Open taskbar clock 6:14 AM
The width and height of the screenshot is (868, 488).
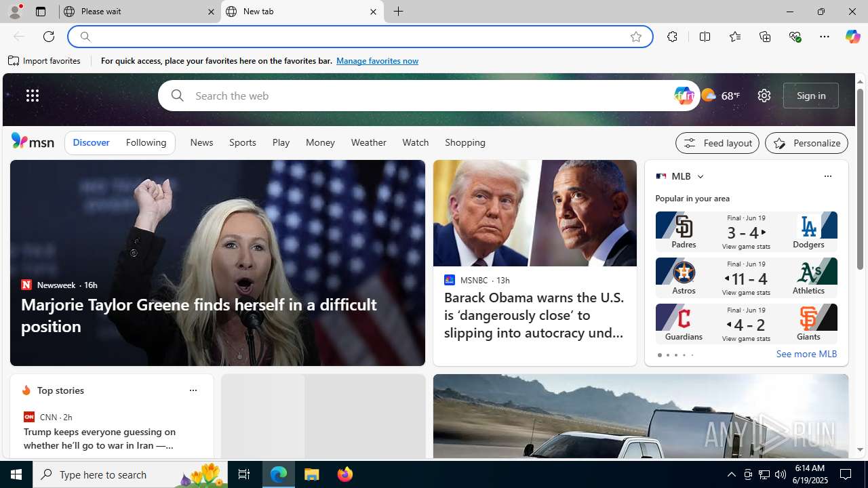810,474
